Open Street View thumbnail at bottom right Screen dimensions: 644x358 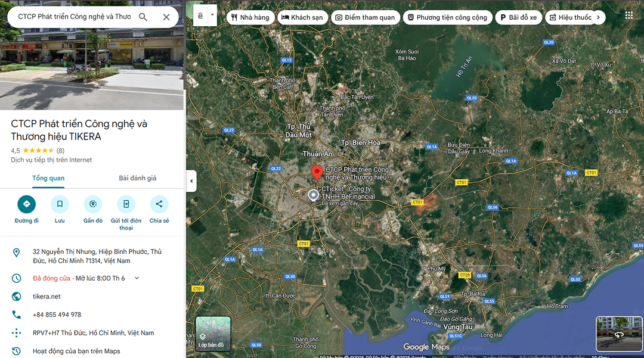click(x=619, y=334)
